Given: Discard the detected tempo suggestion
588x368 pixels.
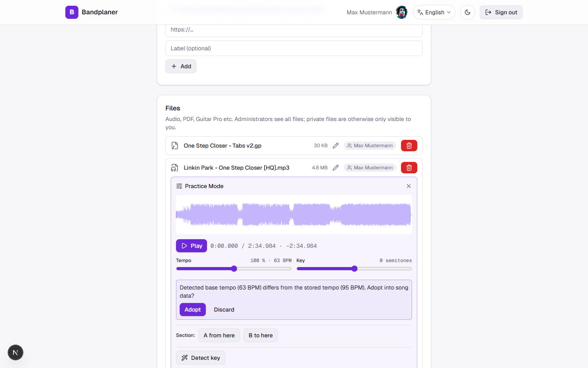Looking at the screenshot, I should pyautogui.click(x=224, y=310).
